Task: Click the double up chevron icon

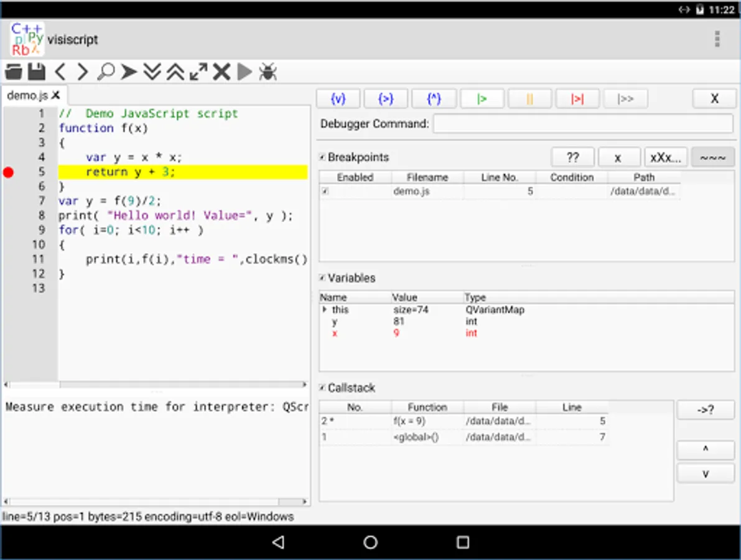Action: [175, 72]
